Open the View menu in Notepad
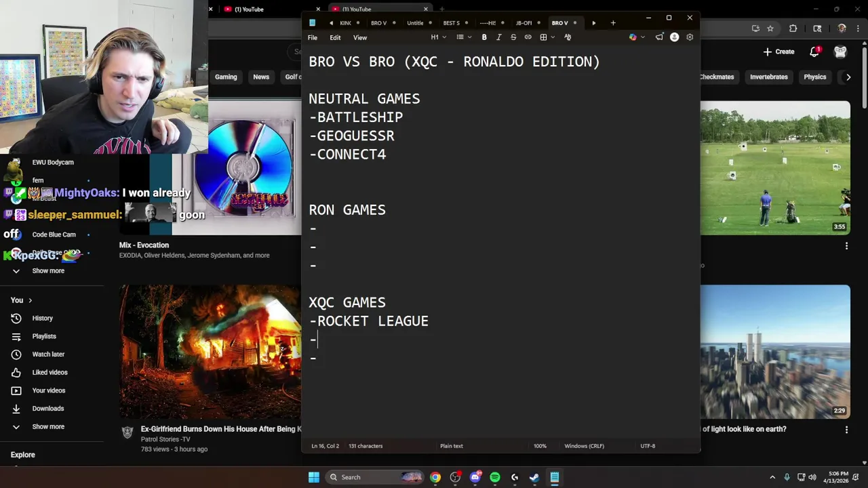 pyautogui.click(x=360, y=38)
